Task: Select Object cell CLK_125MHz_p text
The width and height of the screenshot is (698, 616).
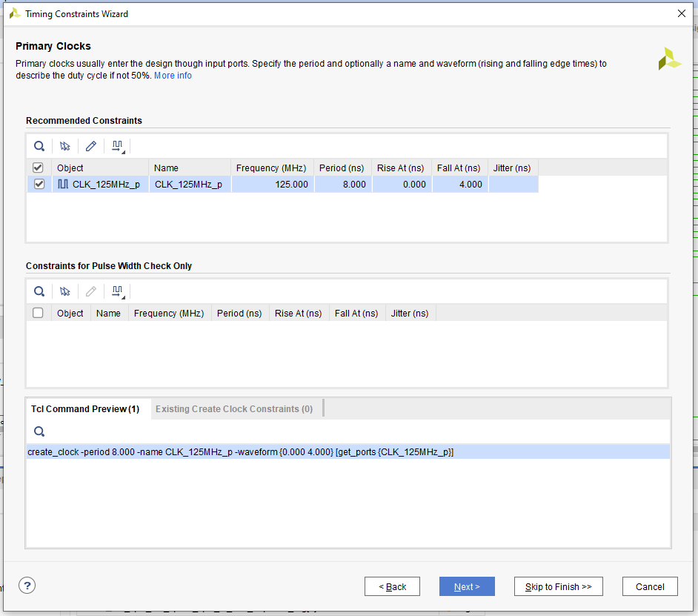Action: [106, 184]
